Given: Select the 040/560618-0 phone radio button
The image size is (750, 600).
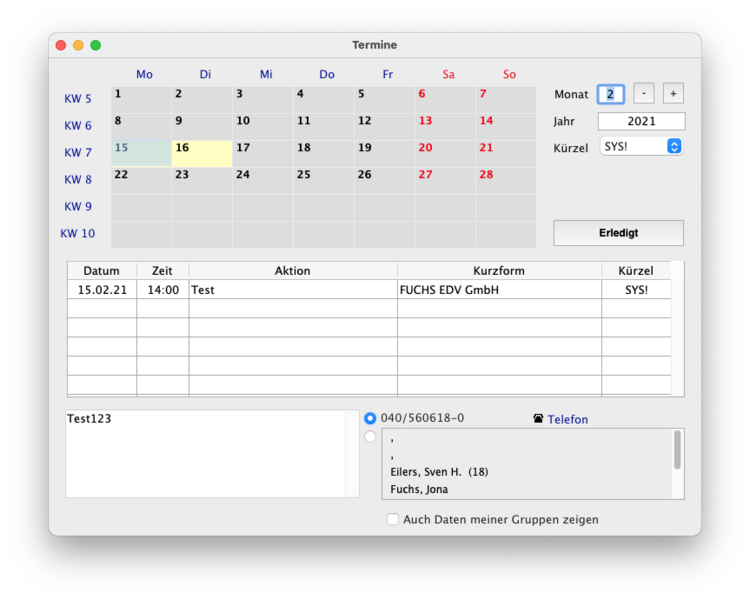Looking at the screenshot, I should tap(370, 418).
